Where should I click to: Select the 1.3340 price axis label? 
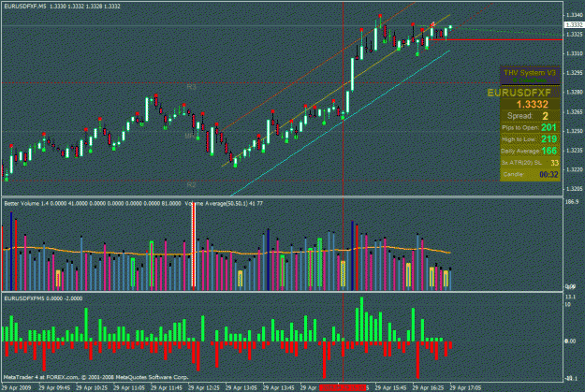[x=574, y=15]
